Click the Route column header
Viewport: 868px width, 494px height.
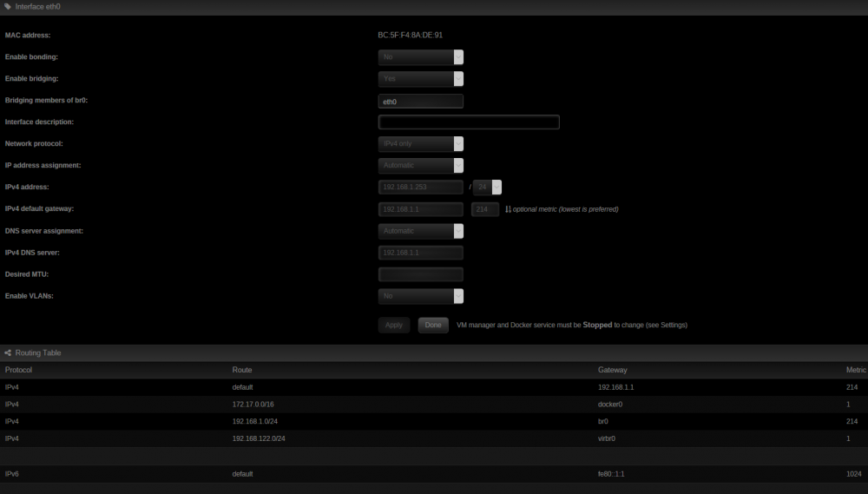(242, 370)
